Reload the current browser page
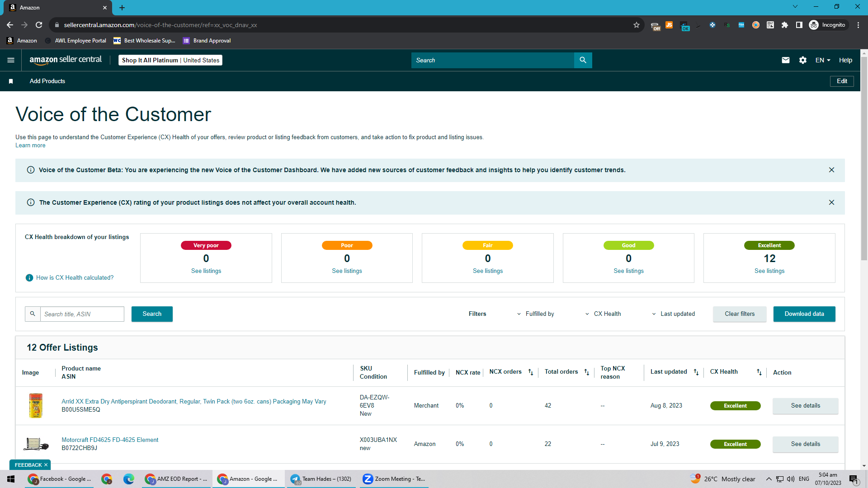Screen dimensions: 868x488 (39, 25)
